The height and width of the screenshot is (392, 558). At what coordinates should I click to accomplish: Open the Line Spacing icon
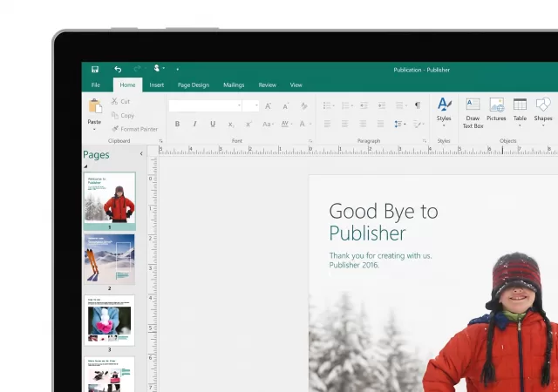point(400,124)
